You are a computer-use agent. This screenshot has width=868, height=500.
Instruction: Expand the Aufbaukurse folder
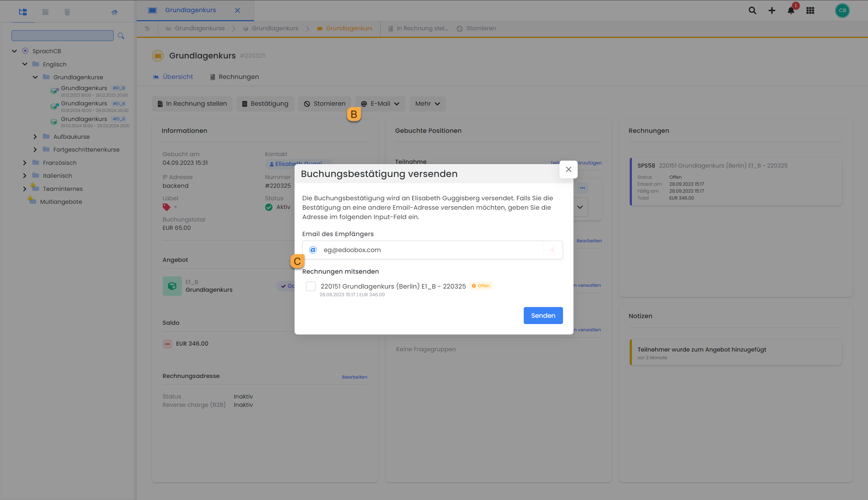point(35,137)
